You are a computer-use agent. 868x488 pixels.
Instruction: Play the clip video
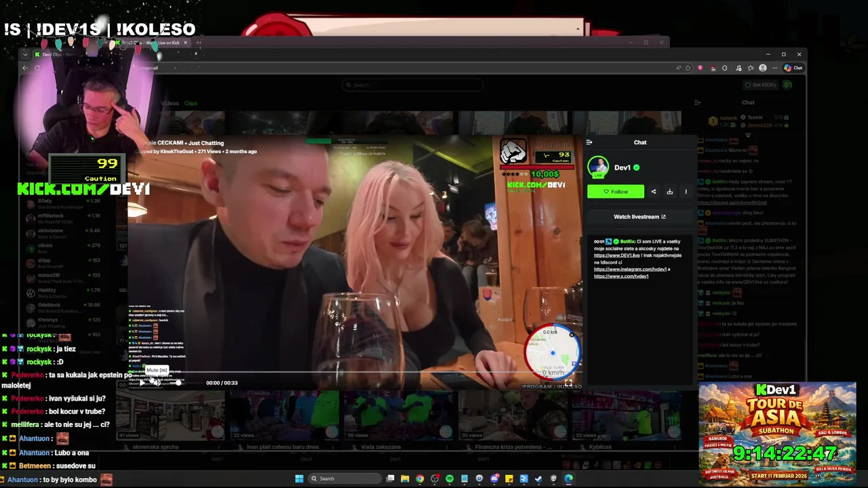coord(142,383)
